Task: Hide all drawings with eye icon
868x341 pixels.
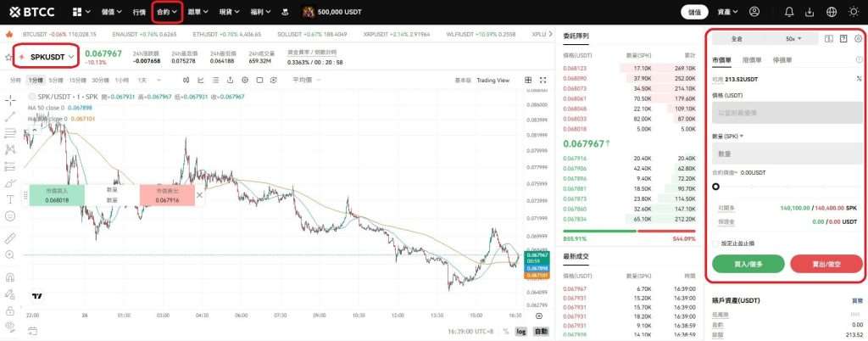Action: click(x=10, y=327)
